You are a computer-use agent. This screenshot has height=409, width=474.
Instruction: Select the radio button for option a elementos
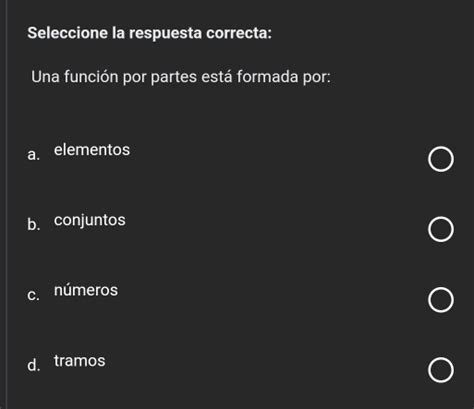click(441, 159)
